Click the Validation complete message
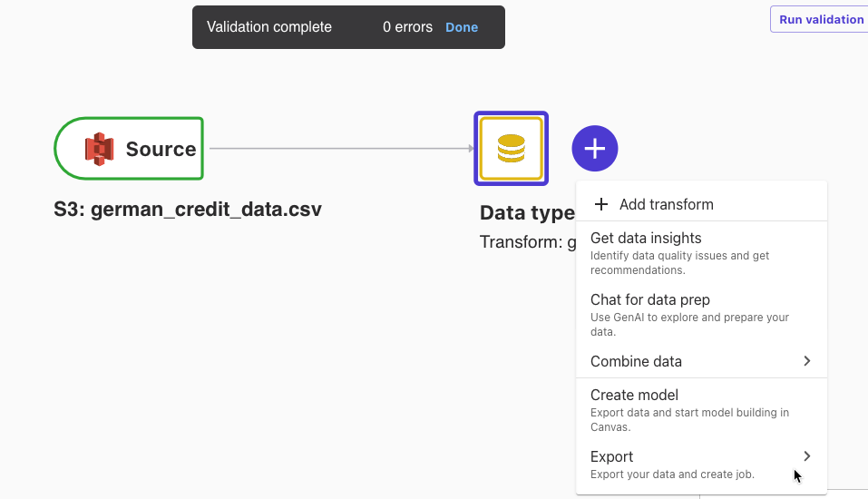868x499 pixels. pos(269,27)
